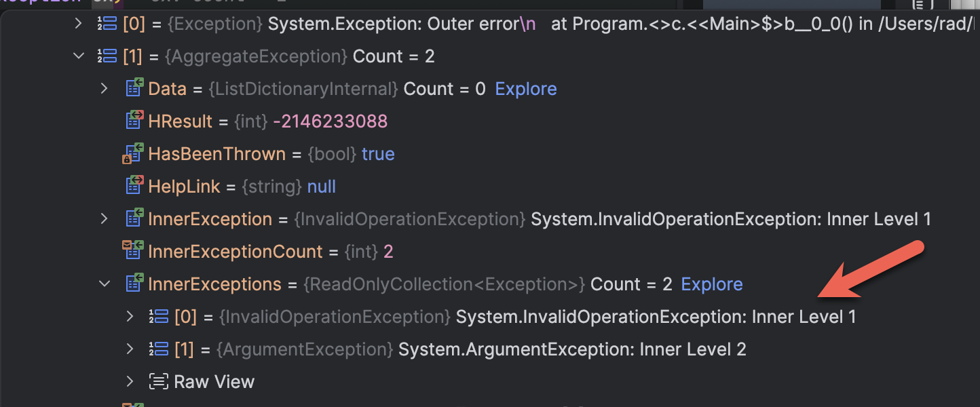Select the HelpLink null value row
980x407 pixels.
[271, 187]
